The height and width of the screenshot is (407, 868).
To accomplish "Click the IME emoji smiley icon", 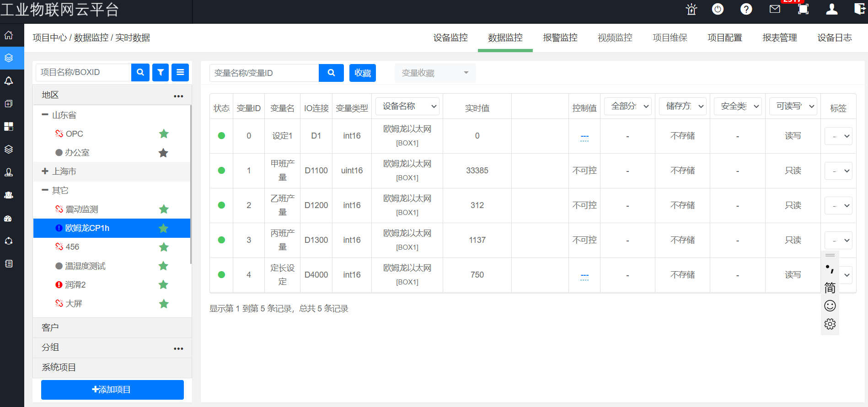I will (830, 305).
